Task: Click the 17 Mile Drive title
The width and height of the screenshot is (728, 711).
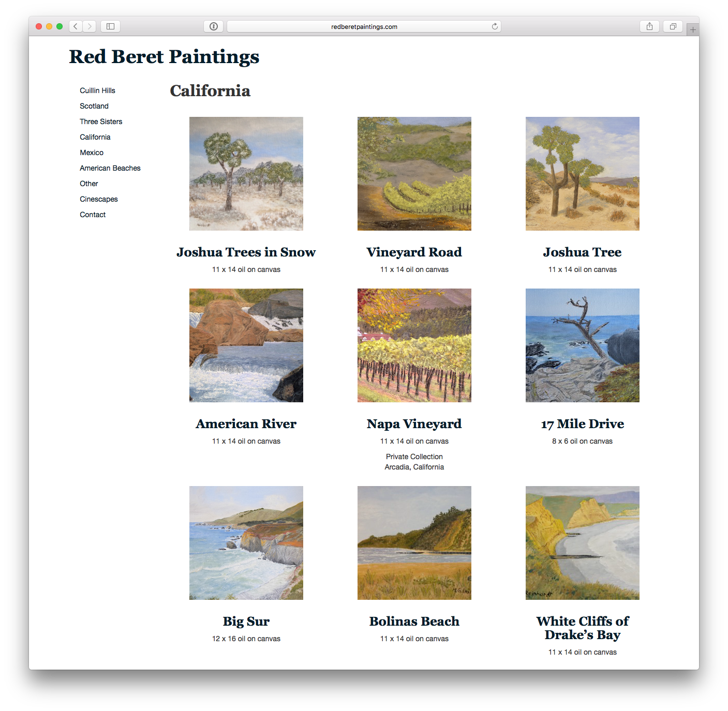Action: pos(583,424)
